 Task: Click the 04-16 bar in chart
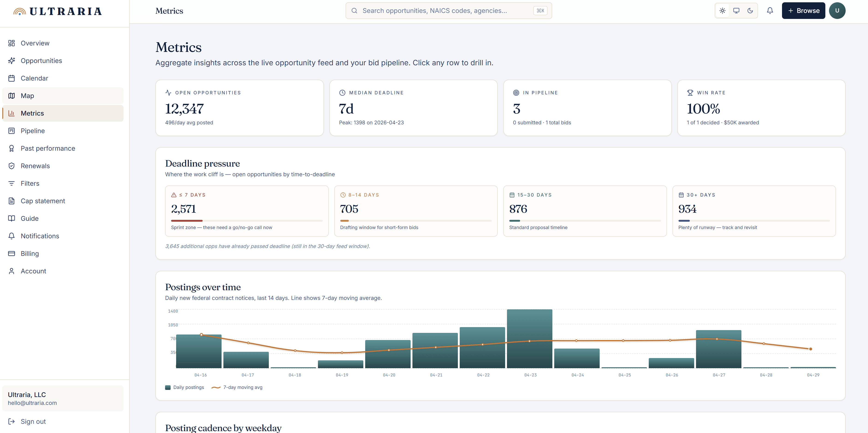click(x=199, y=351)
